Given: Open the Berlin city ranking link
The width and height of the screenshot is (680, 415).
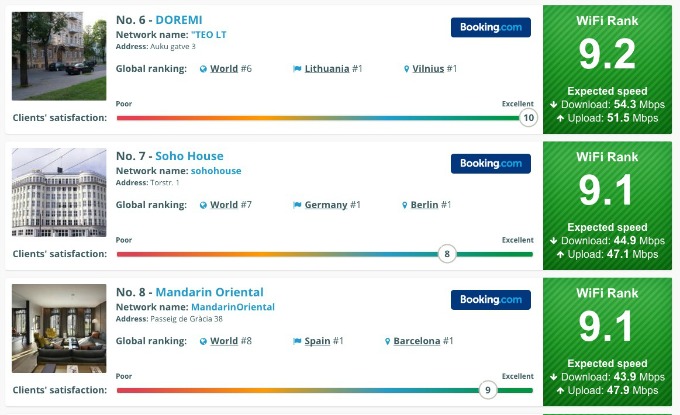Looking at the screenshot, I should tap(424, 205).
